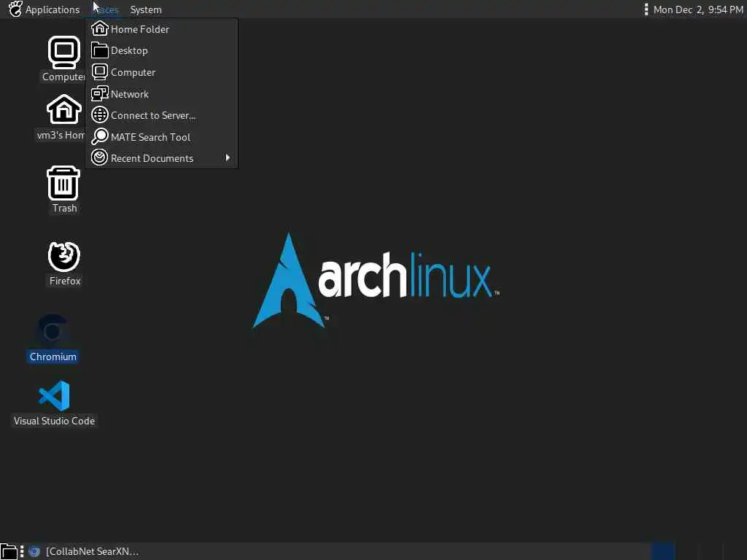Click the Firefox label under desktop icon

[x=65, y=281]
